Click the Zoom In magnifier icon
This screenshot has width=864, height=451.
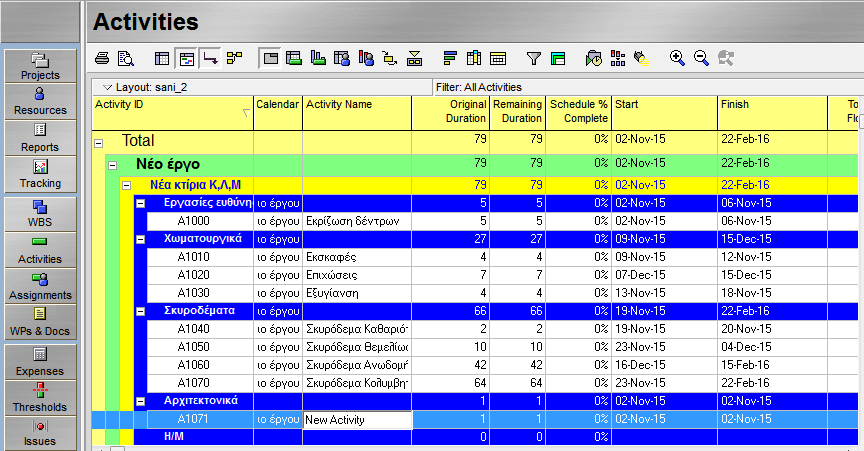677,58
